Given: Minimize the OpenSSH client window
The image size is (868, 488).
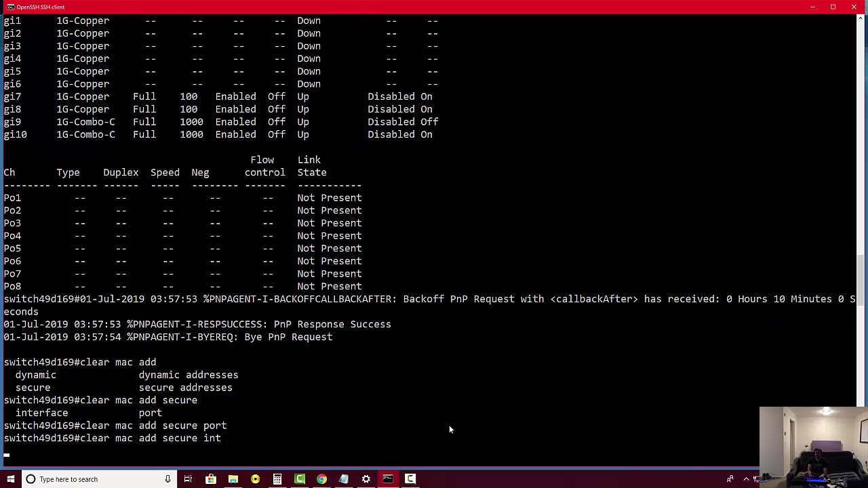Looking at the screenshot, I should [x=812, y=7].
